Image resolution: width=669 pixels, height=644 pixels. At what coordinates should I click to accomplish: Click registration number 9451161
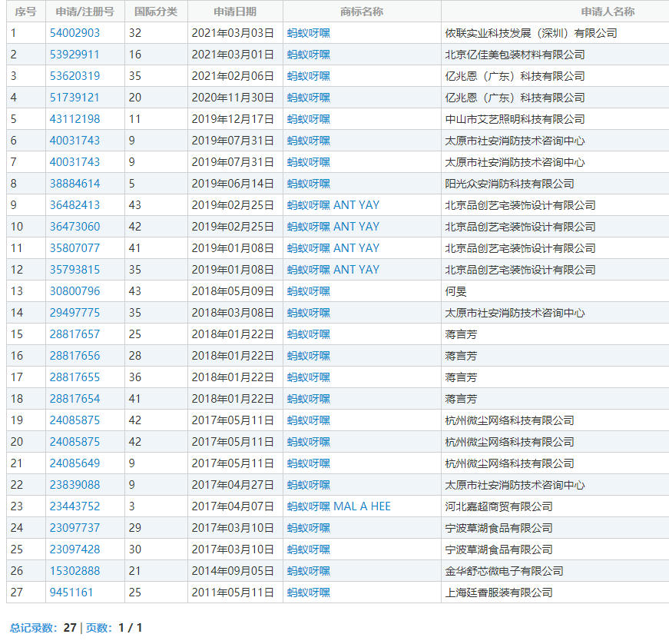pyautogui.click(x=71, y=593)
